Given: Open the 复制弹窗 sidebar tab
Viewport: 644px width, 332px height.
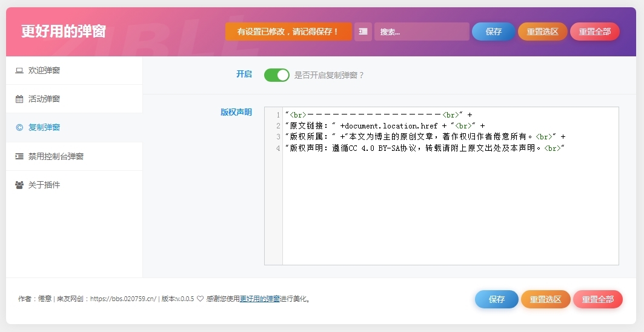Looking at the screenshot, I should [44, 127].
